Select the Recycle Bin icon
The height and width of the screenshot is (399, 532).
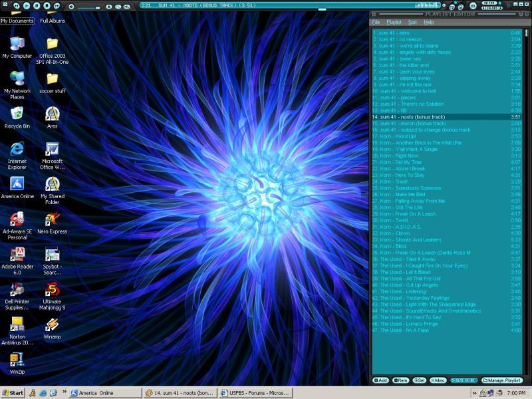[x=17, y=118]
